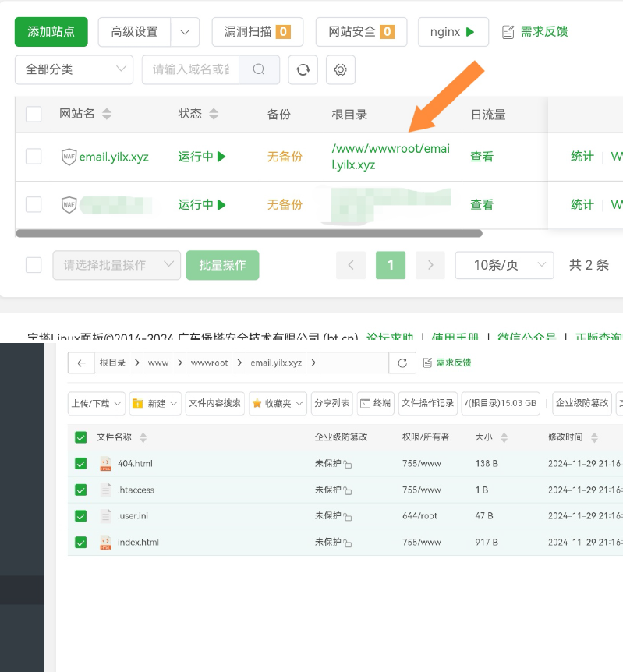Image resolution: width=630 pixels, height=672 pixels.
Task: Click the WAF shield icon for email.yilx.xyz
Action: pos(69,157)
